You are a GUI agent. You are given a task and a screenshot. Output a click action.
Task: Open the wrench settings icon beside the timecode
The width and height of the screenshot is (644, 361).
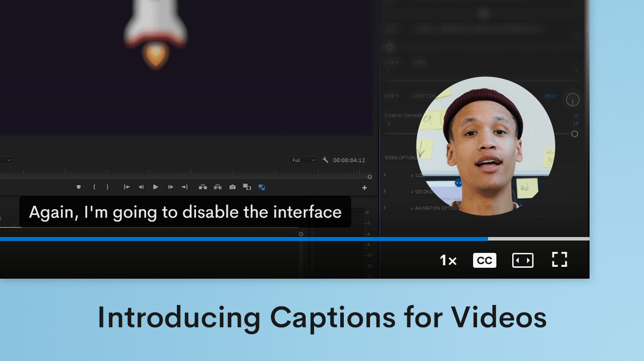tap(325, 160)
